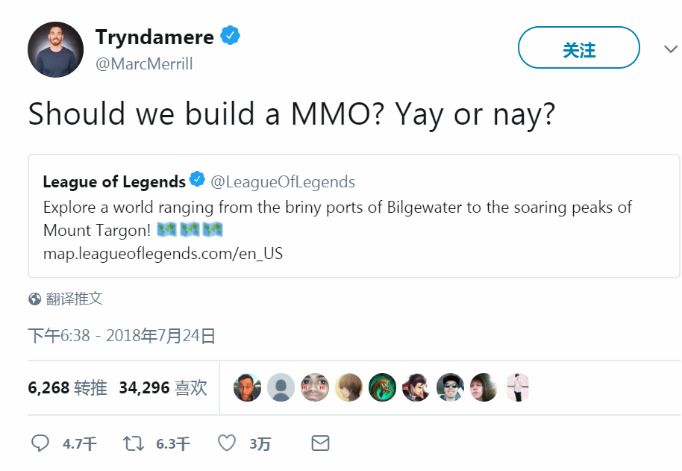Click the 翻译推文 translate tweet link
Image resolution: width=682 pixels, height=471 pixels.
click(74, 299)
